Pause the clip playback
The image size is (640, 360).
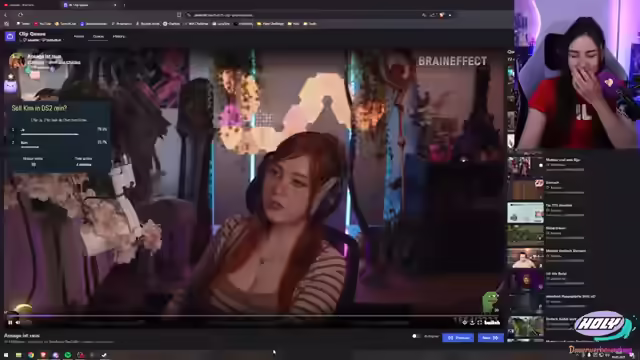coord(10,322)
